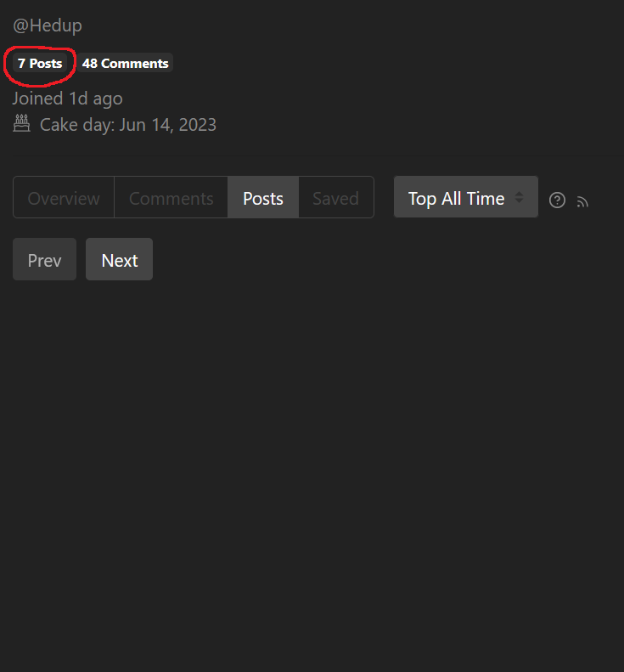Click the @Hedup username
Image resolution: width=624 pixels, height=672 pixels.
pos(48,25)
